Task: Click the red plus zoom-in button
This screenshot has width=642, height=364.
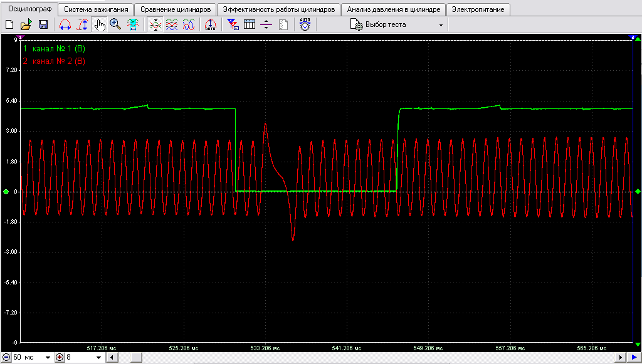Action: tap(60, 358)
